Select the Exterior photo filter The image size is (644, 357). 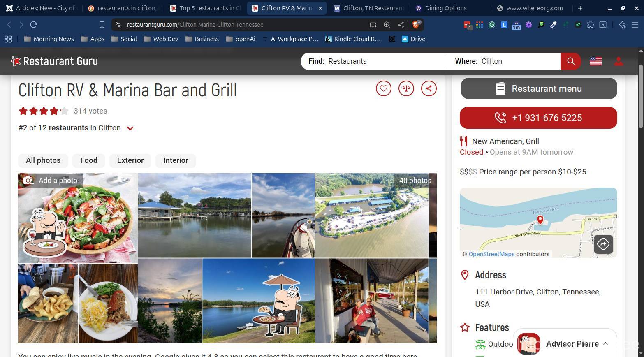click(130, 160)
